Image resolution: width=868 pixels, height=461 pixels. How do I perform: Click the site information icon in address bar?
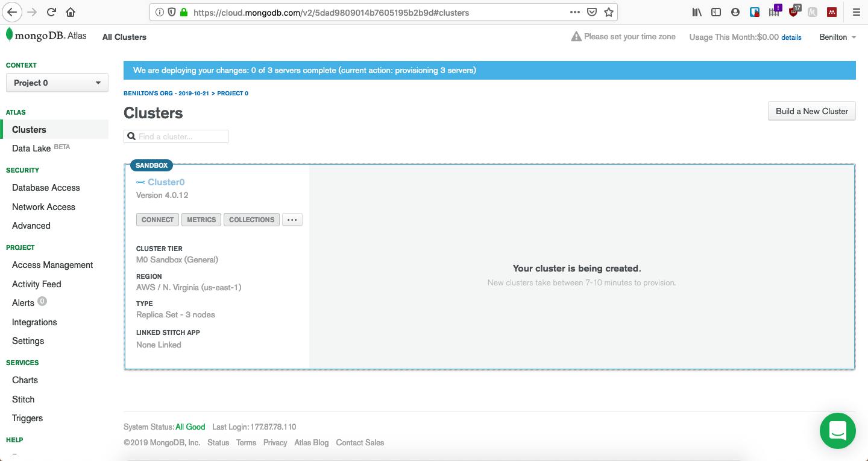coord(159,12)
